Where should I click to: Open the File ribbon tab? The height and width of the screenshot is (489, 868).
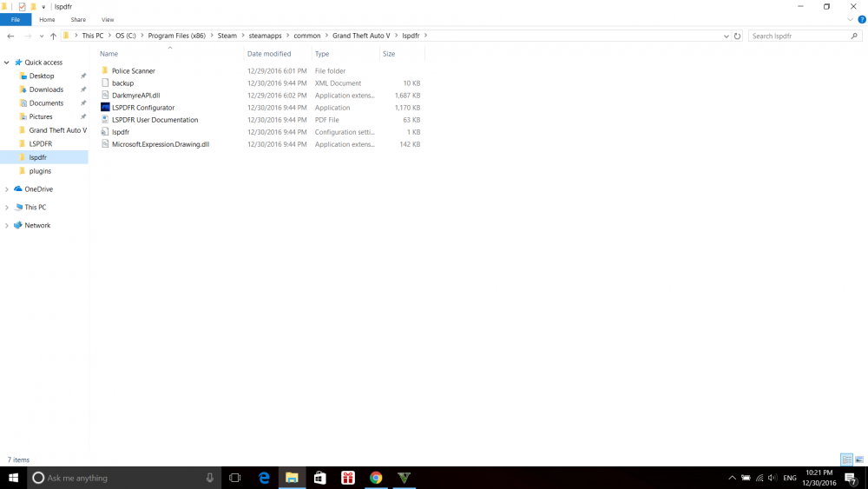click(x=16, y=19)
